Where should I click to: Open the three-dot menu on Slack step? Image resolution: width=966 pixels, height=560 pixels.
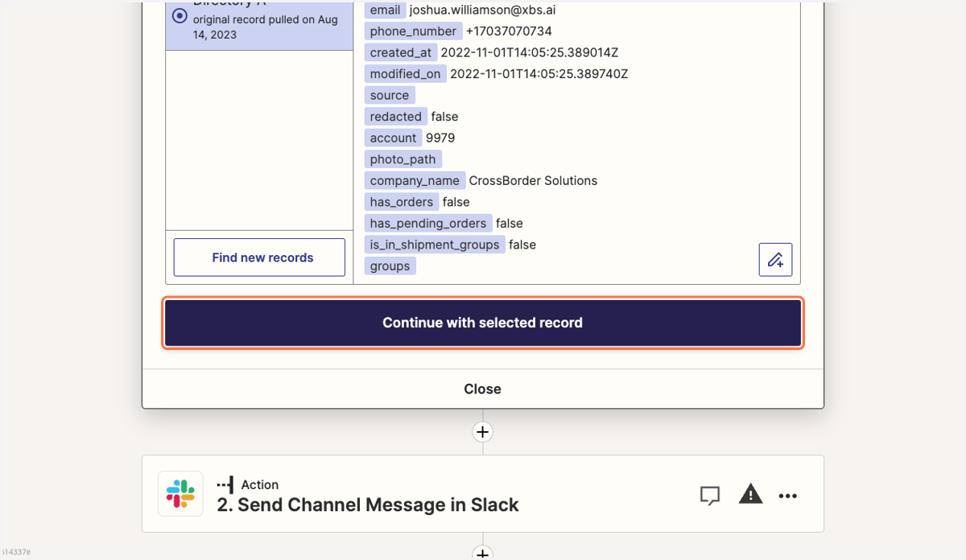788,496
